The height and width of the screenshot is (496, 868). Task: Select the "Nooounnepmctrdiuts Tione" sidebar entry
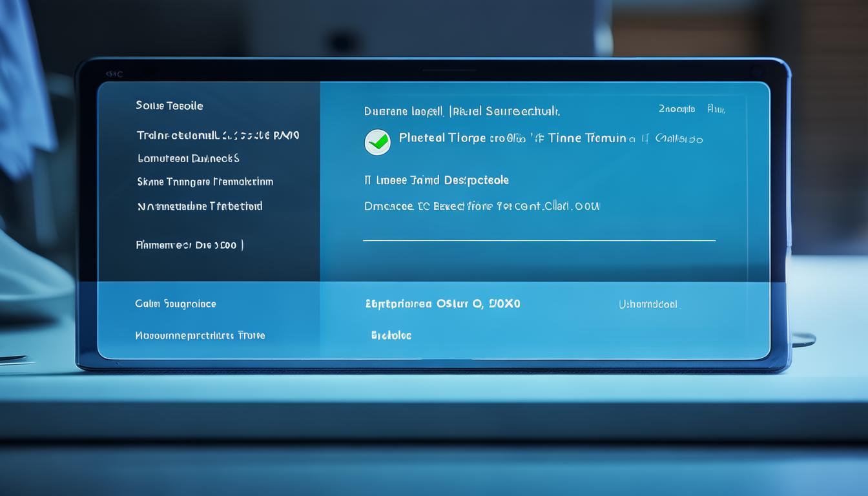coord(200,336)
